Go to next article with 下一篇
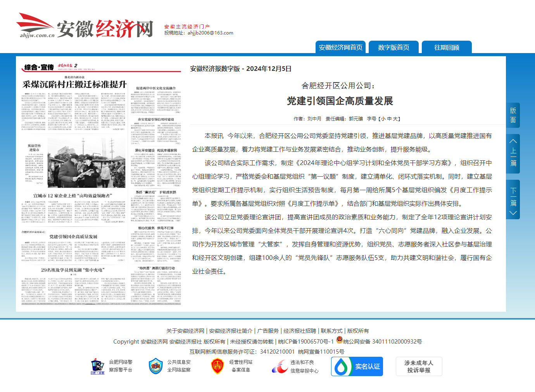The height and width of the screenshot is (392, 535). pos(513,199)
